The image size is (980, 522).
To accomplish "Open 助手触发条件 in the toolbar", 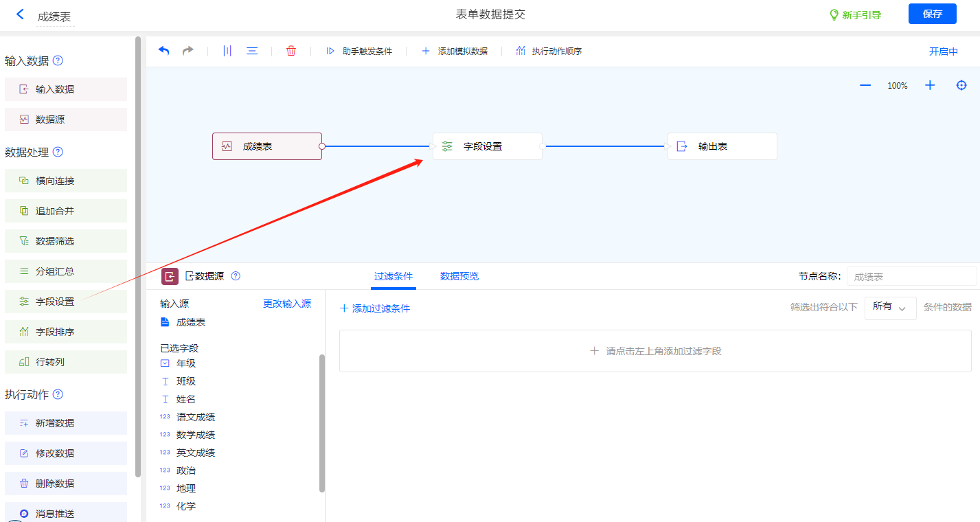I will pyautogui.click(x=359, y=52).
